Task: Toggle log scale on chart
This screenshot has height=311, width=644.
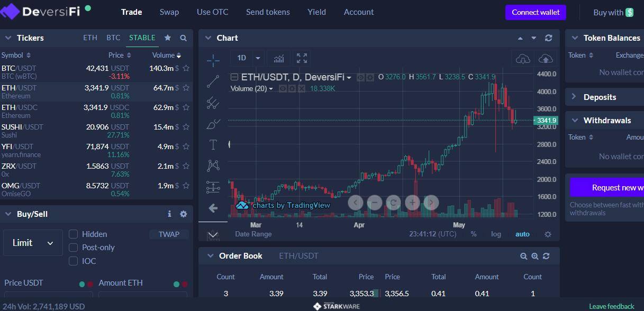Action: [x=496, y=234]
